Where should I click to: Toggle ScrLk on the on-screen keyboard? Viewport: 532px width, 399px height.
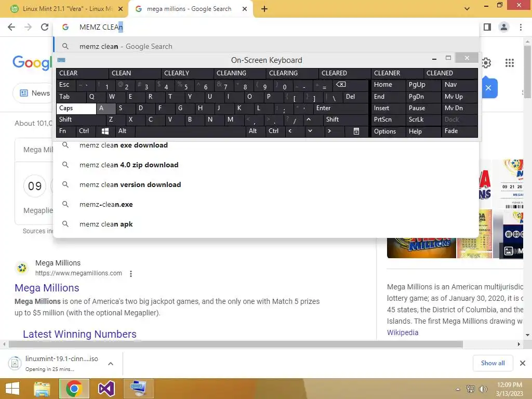(x=423, y=119)
